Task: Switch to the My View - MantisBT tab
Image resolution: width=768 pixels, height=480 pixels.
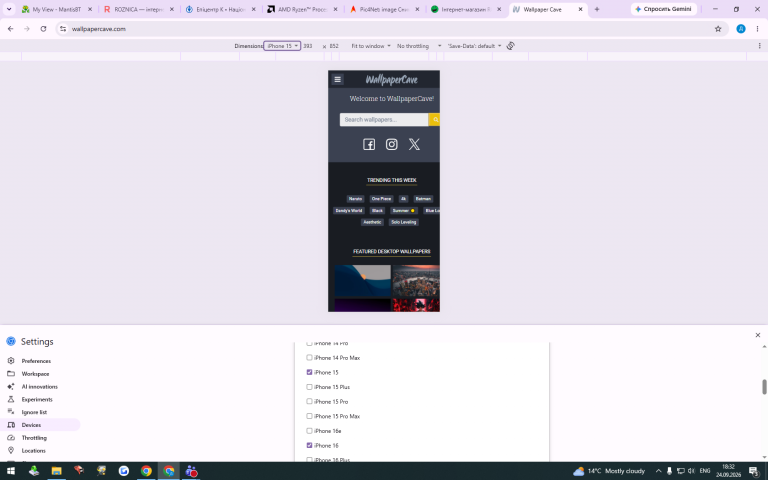Action: pyautogui.click(x=56, y=9)
